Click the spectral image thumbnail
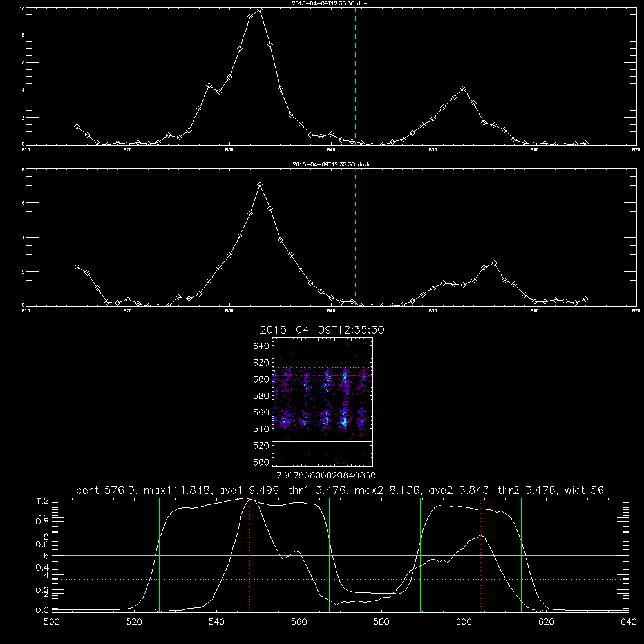 (x=322, y=402)
